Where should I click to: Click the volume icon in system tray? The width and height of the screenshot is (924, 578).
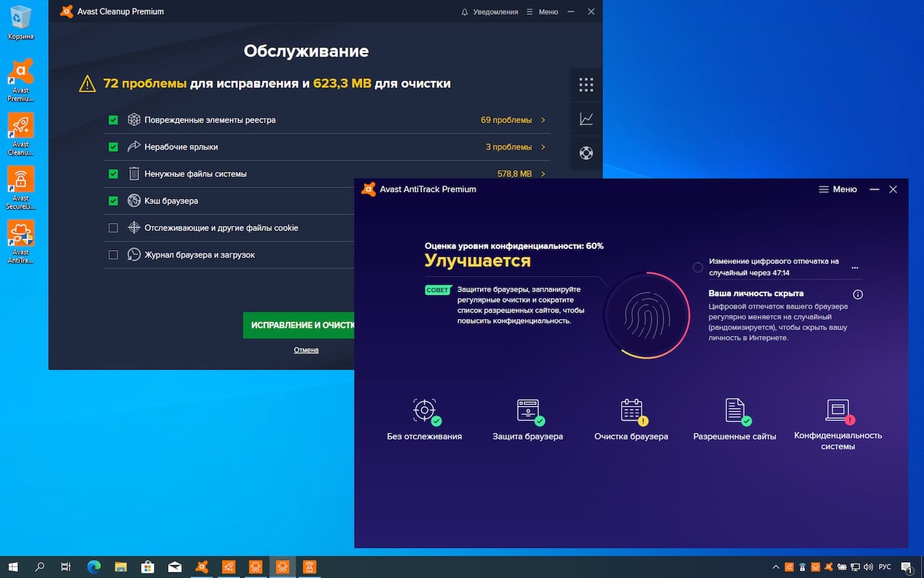(869, 567)
